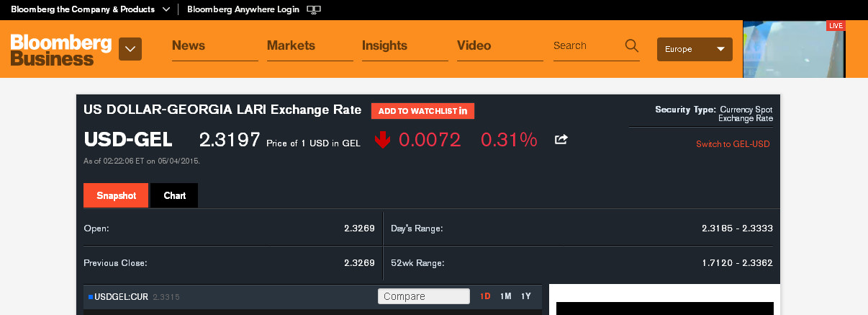The width and height of the screenshot is (868, 315).
Task: Open the live TV video thumbnail
Action: click(x=794, y=49)
